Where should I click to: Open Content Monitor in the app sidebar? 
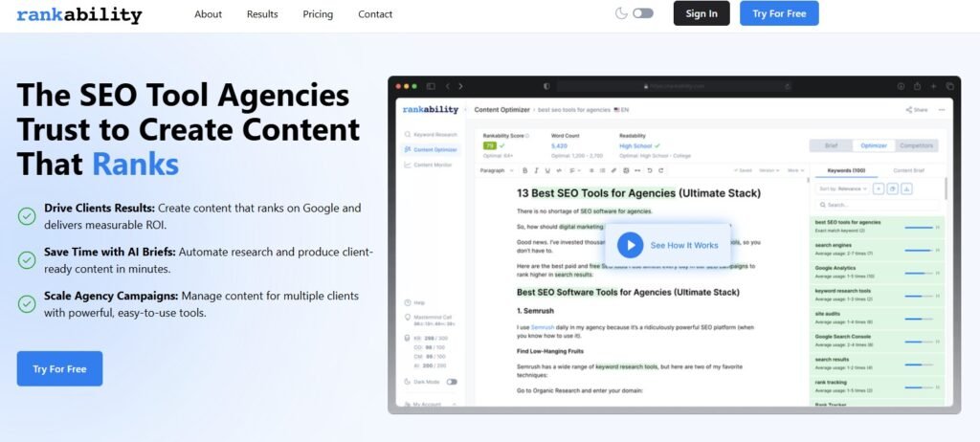[428, 165]
